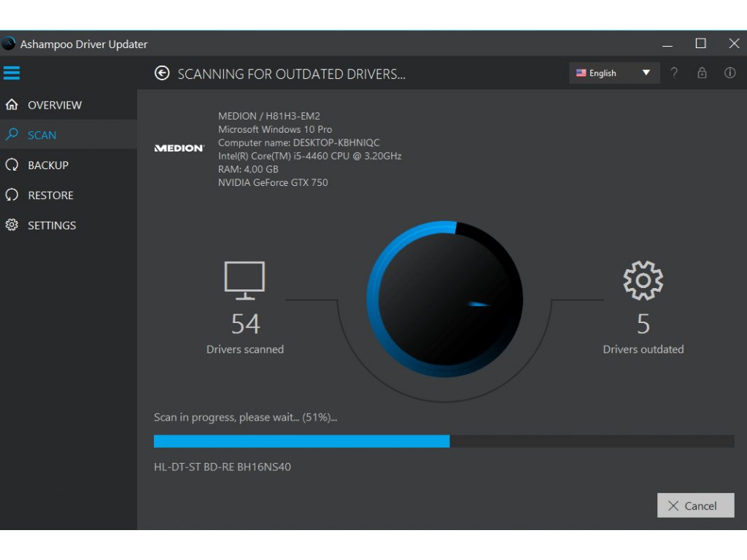The width and height of the screenshot is (747, 560).
Task: Maximize the Driver Updater window
Action: 700,44
